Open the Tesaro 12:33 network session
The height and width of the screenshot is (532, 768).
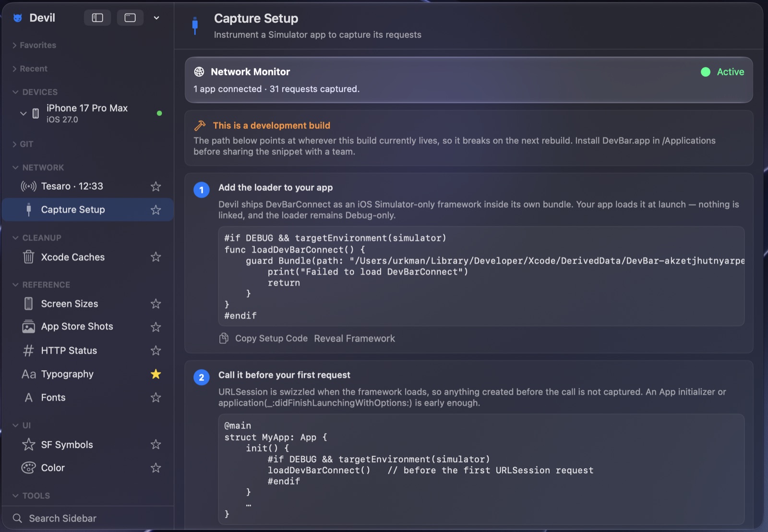point(88,186)
